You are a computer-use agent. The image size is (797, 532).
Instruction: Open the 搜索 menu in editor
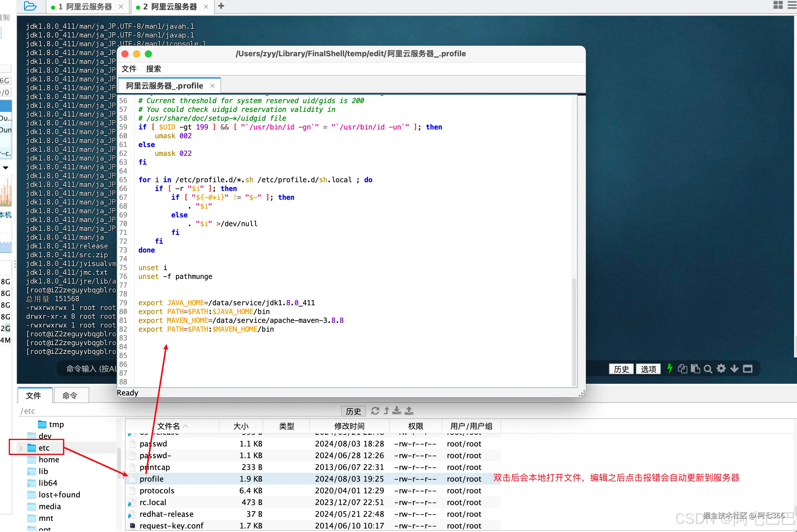pos(153,69)
